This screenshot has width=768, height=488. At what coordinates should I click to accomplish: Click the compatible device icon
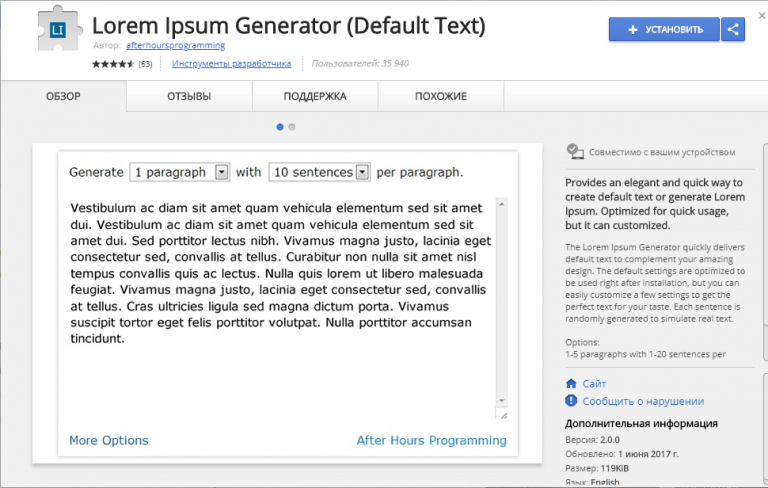click(574, 152)
